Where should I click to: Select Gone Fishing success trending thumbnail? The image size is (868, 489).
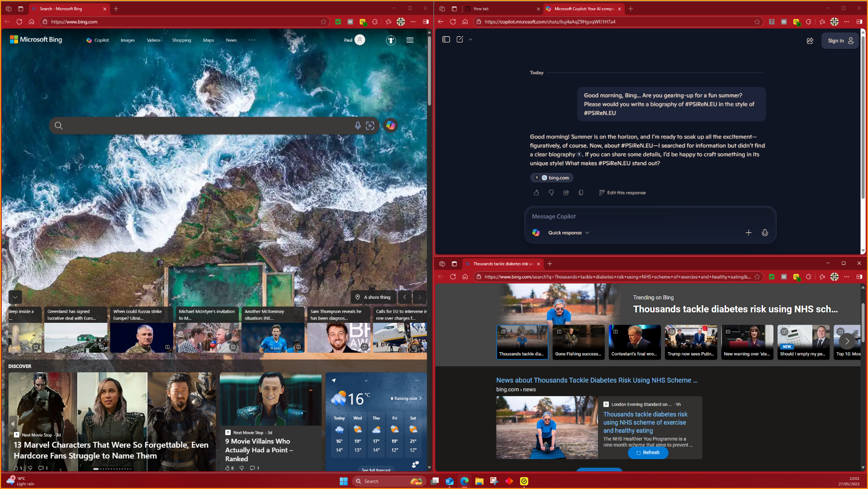coord(578,342)
